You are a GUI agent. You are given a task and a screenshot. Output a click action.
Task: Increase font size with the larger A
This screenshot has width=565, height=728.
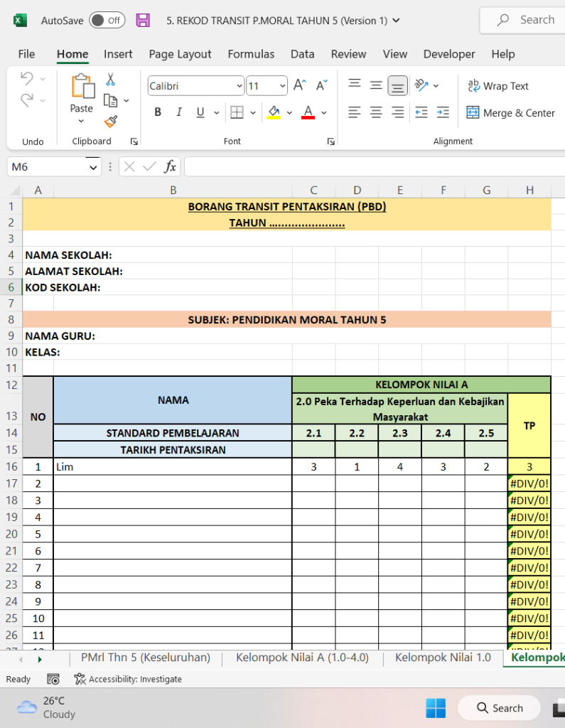coord(299,85)
